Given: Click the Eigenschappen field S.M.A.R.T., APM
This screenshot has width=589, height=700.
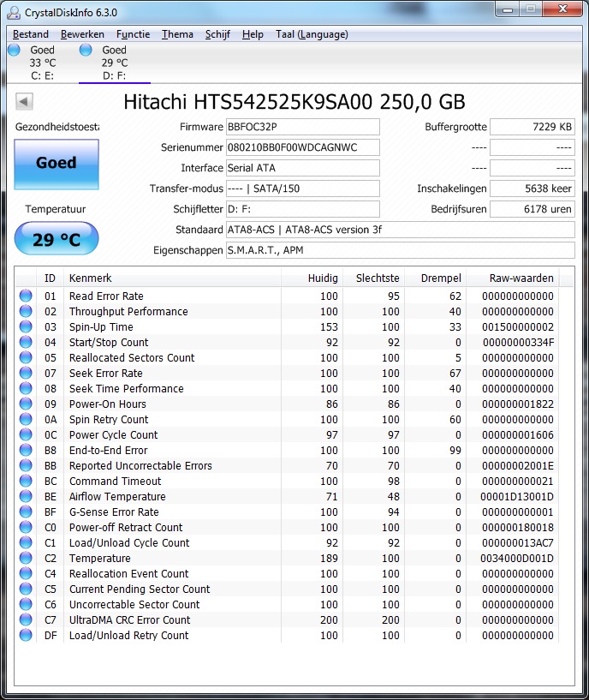Looking at the screenshot, I should (401, 250).
